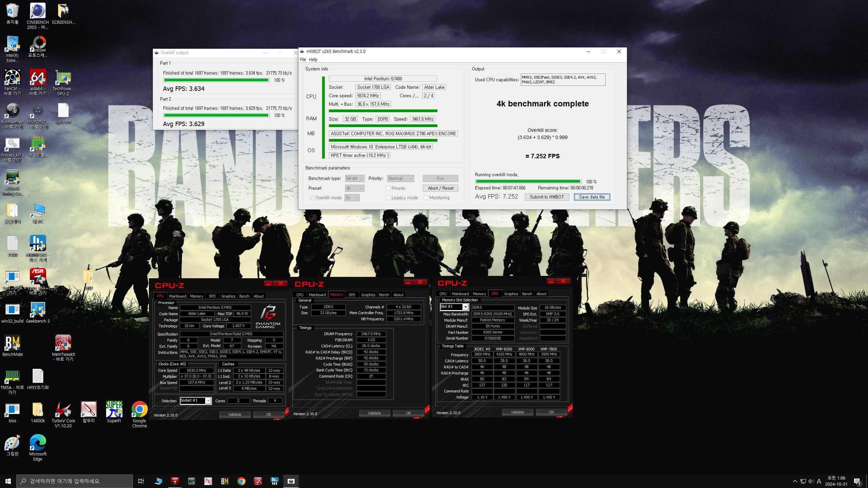This screenshot has height=488, width=868.
Task: Open Priority Normal dropdown
Action: [x=400, y=178]
